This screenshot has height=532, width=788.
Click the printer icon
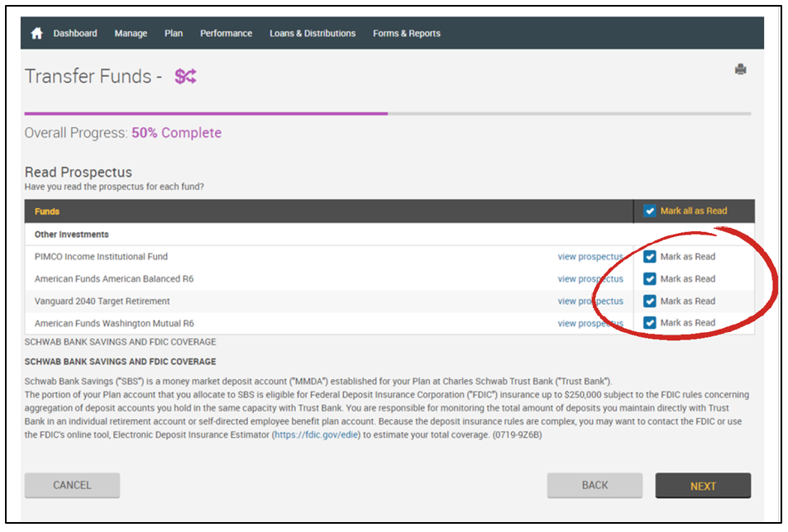coord(740,69)
